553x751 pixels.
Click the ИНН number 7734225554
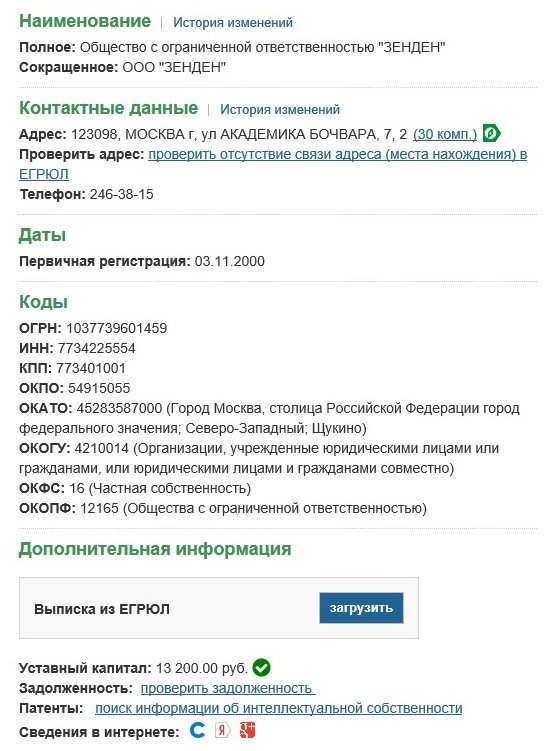(x=96, y=348)
